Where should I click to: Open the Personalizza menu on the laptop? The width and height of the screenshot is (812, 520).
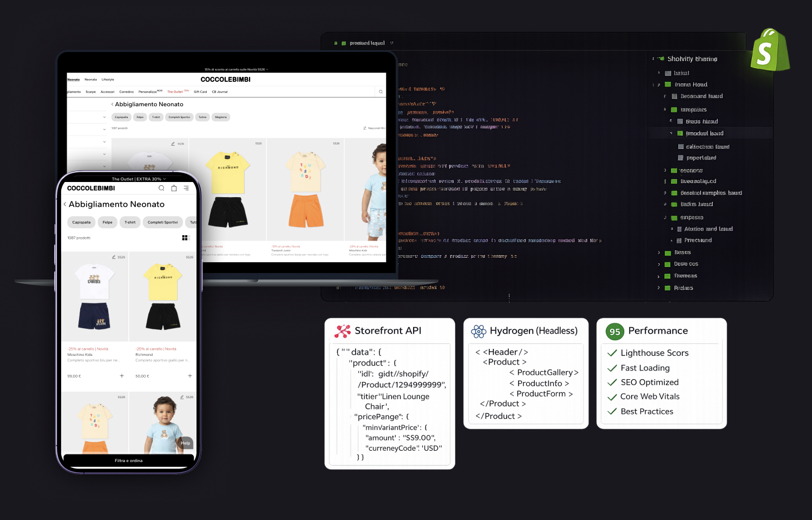(x=150, y=92)
